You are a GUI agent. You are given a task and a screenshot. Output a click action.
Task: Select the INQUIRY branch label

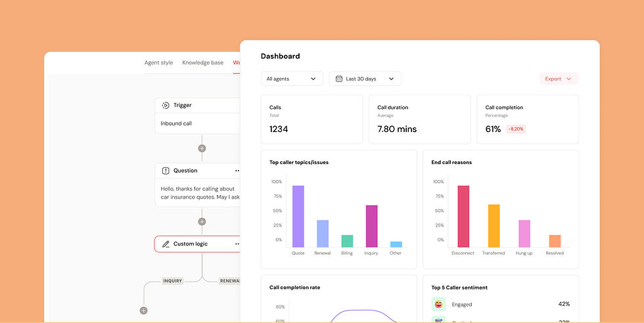(x=172, y=281)
